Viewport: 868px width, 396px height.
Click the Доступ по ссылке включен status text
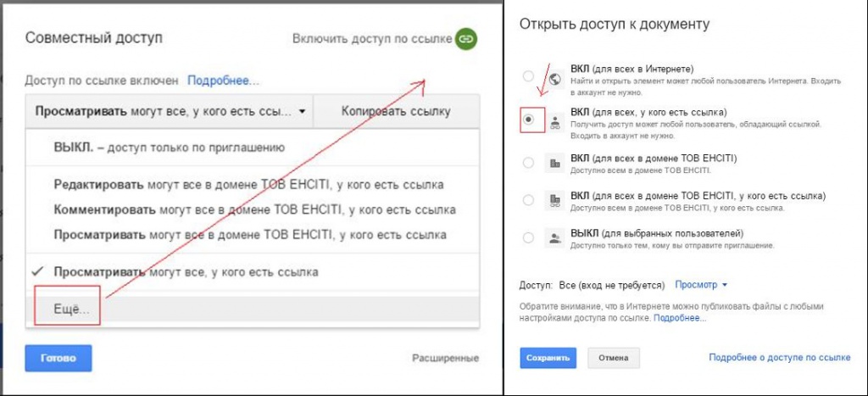tap(102, 81)
